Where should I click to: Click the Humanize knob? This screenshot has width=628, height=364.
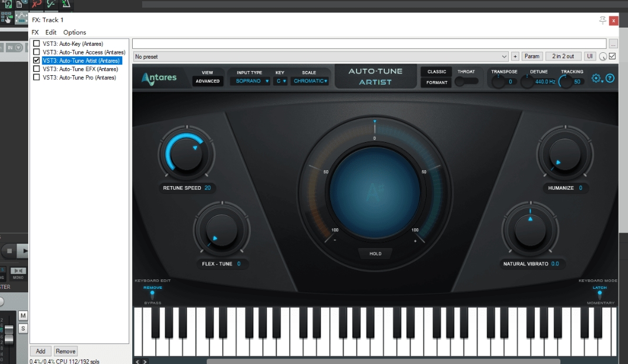click(565, 154)
